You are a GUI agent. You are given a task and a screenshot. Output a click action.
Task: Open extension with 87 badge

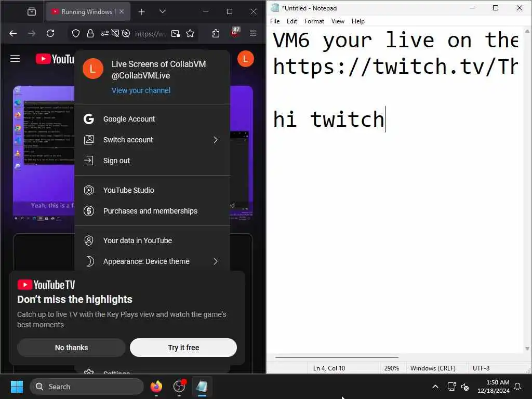coord(235,33)
